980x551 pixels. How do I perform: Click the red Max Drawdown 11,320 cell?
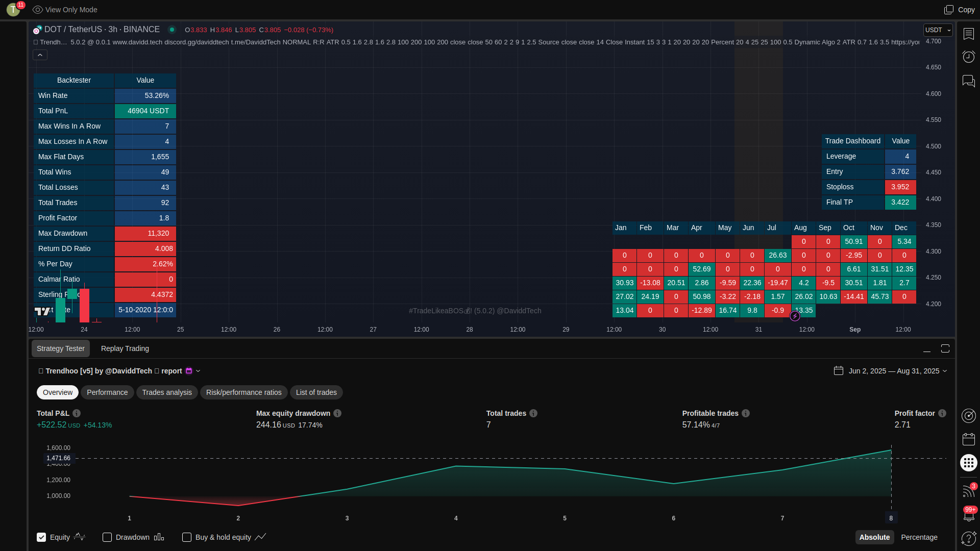(145, 233)
